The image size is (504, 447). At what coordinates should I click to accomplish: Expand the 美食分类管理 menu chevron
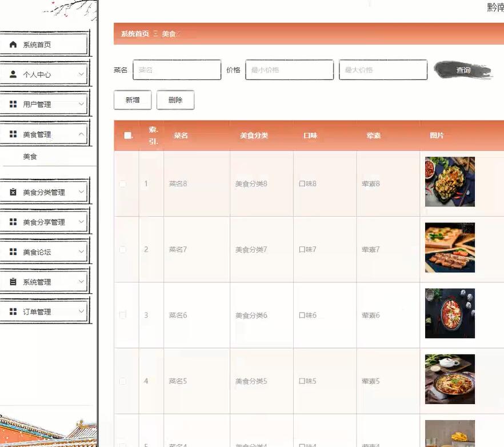pyautogui.click(x=81, y=192)
